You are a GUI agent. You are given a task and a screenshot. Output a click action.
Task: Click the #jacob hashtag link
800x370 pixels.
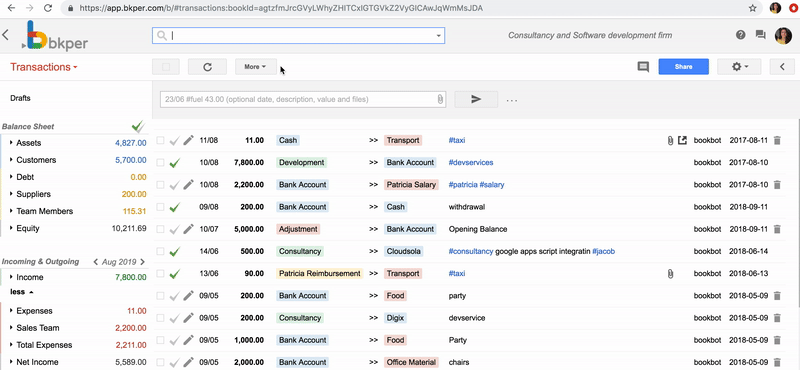pyautogui.click(x=604, y=252)
